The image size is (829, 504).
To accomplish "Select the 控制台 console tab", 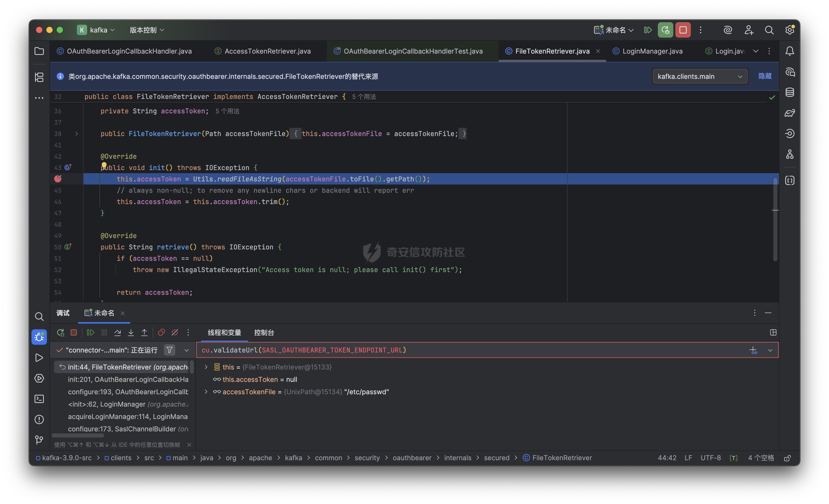I will coord(264,333).
